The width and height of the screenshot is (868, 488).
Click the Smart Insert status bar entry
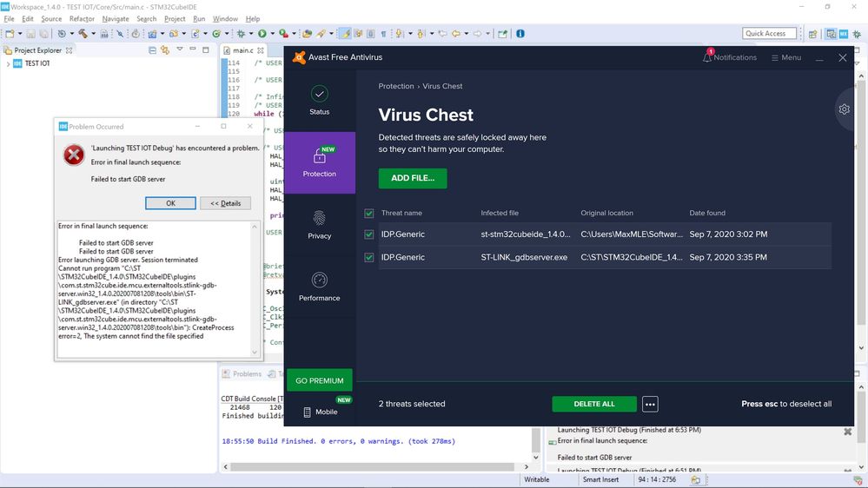[600, 479]
